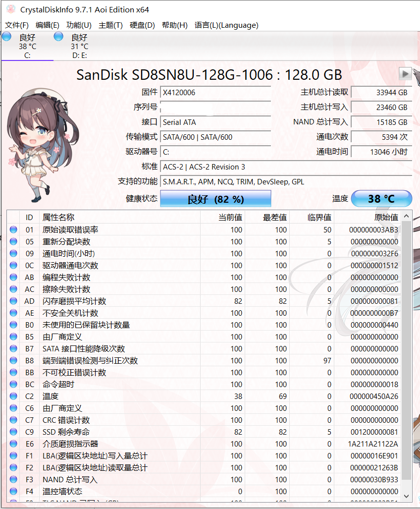Viewport: 420px width, 509px height.
Task: Click the 13046 小时 power-on hours value
Action: point(381,152)
